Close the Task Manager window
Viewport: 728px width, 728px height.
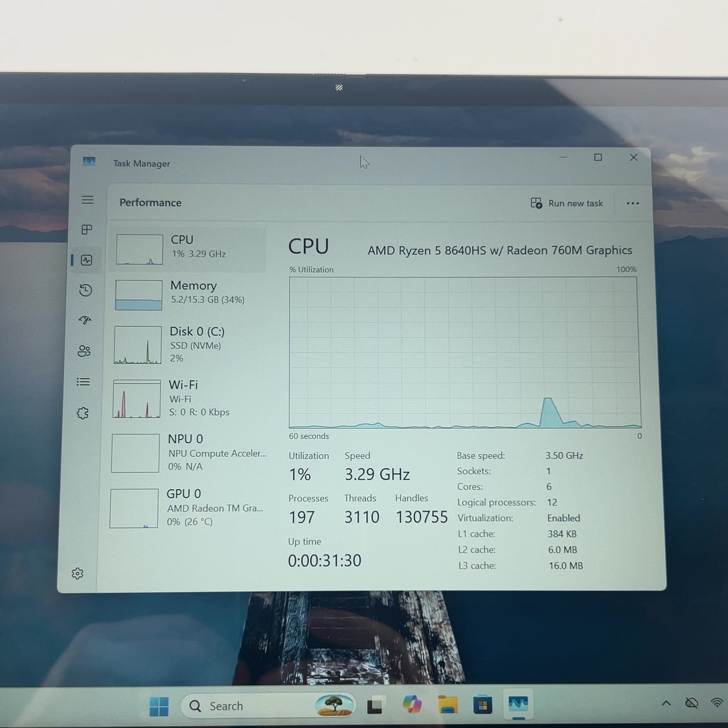(x=634, y=158)
